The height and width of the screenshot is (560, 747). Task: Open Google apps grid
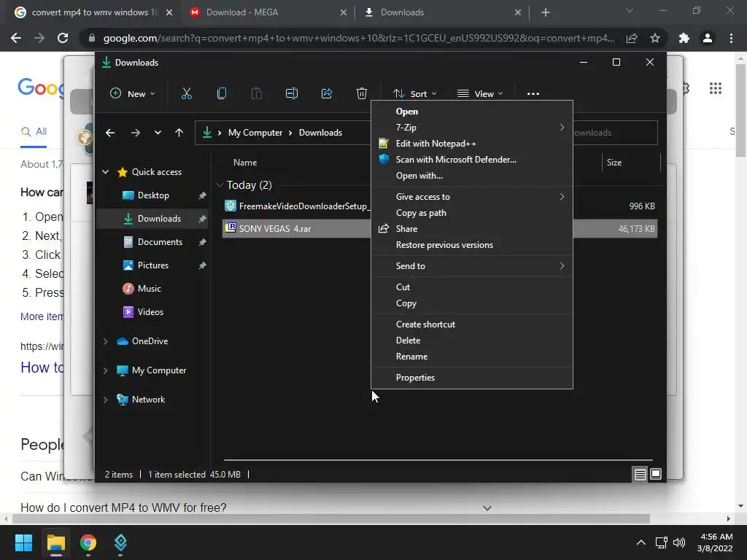(715, 88)
